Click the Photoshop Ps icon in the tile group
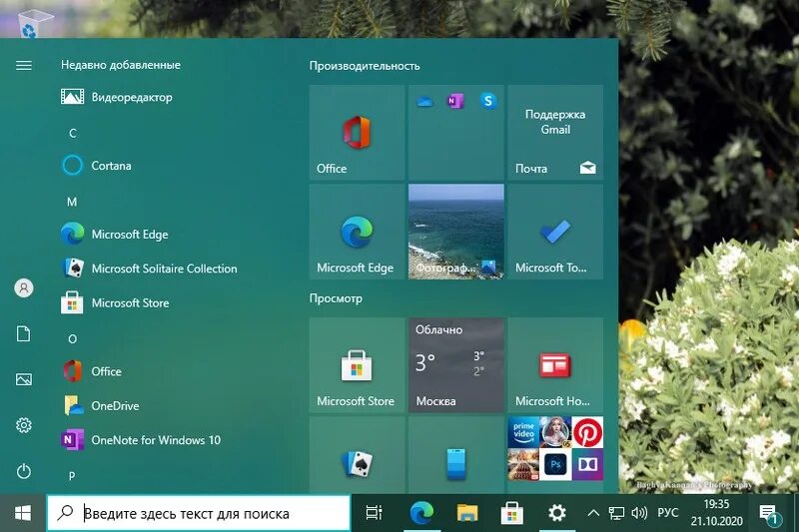This screenshot has height=532, width=799. [x=555, y=465]
